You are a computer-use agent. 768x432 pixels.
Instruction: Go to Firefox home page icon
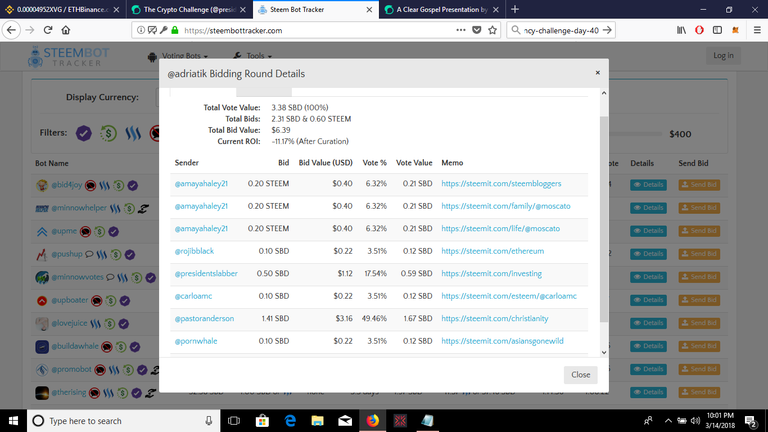66,30
